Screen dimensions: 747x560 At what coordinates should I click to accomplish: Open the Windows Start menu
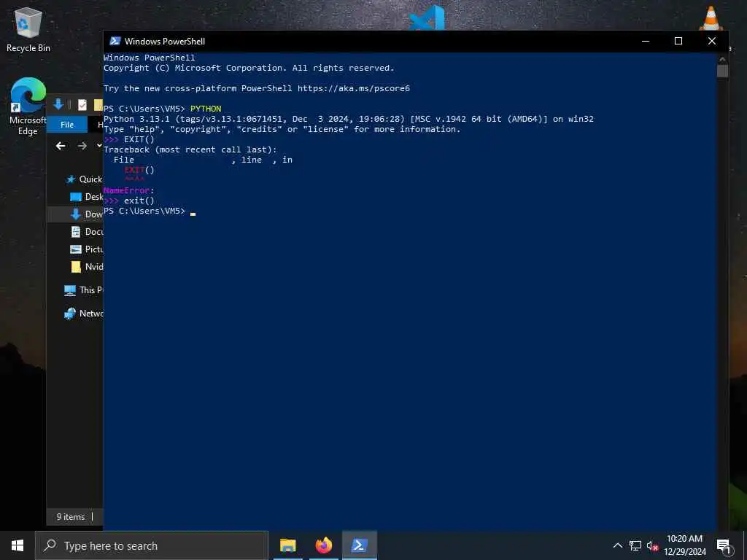click(18, 545)
